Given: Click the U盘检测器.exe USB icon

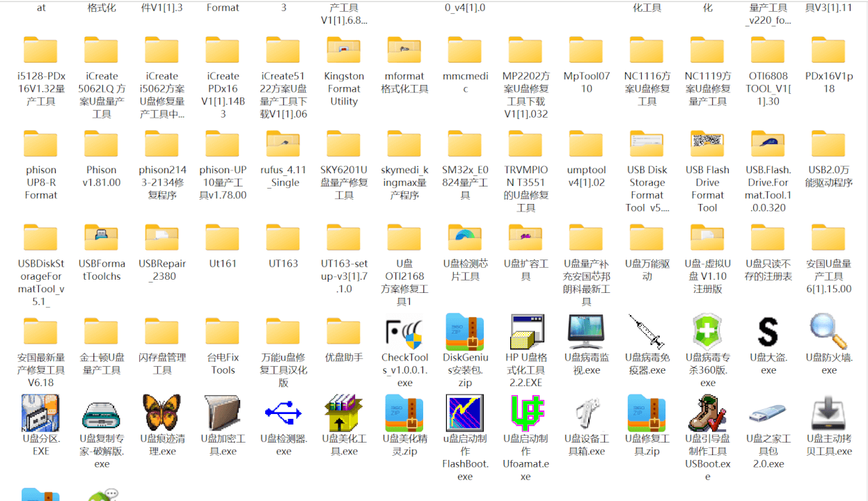Looking at the screenshot, I should pyautogui.click(x=283, y=413).
